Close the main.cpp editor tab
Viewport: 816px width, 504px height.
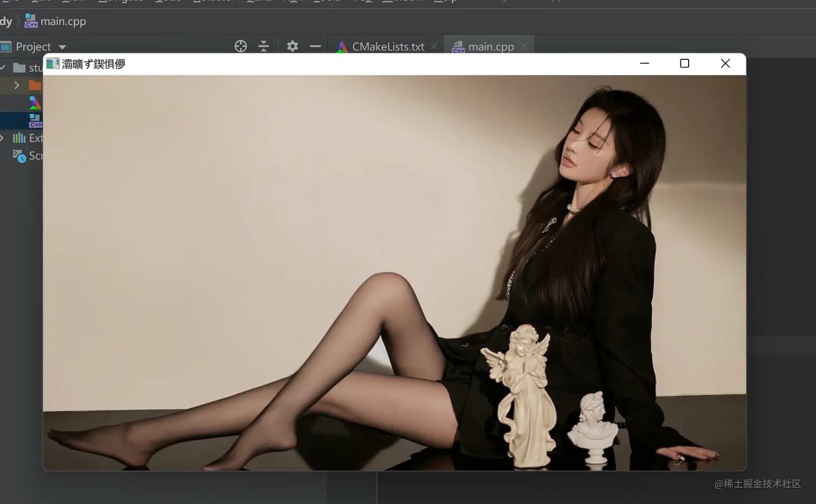click(523, 46)
